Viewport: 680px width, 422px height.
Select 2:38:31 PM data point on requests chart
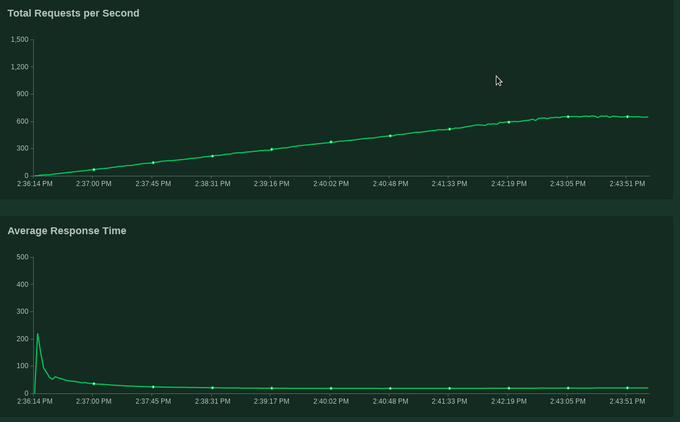[x=213, y=156]
